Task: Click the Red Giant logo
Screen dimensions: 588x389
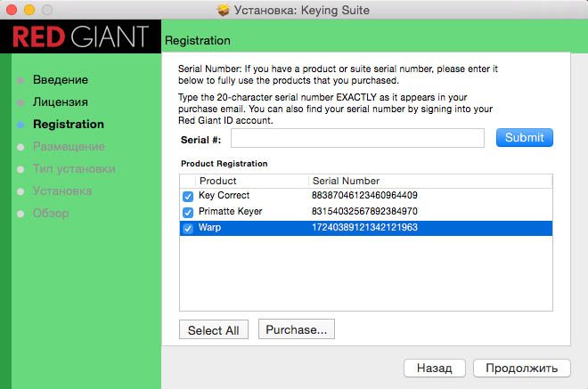Action: [x=80, y=36]
